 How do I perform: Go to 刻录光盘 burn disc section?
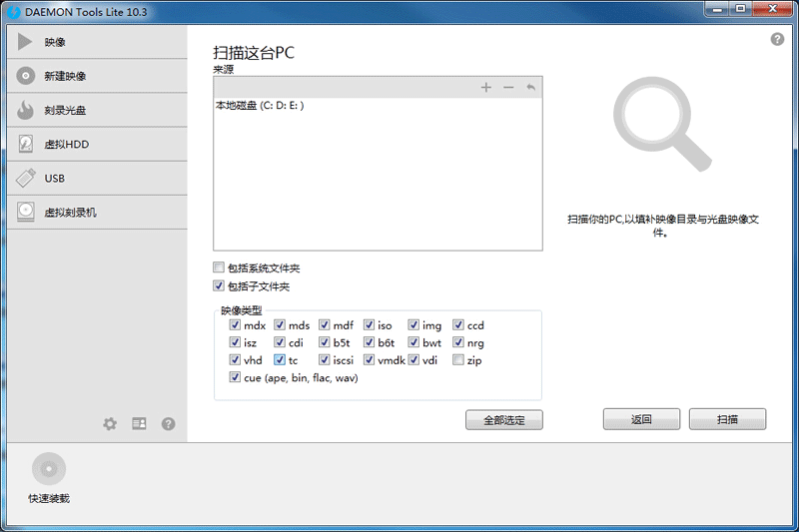[97, 110]
